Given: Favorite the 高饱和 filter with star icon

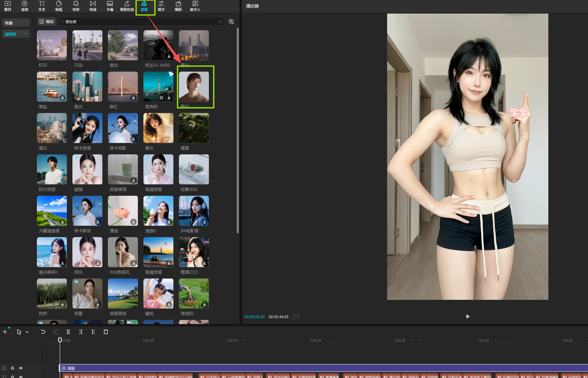Looking at the screenshot, I should pyautogui.click(x=161, y=98).
